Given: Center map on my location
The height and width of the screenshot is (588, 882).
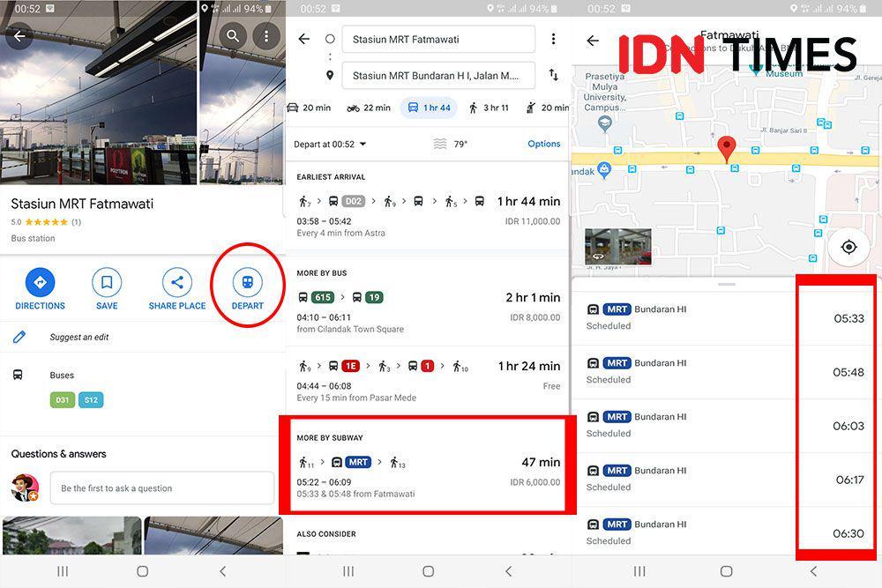Looking at the screenshot, I should [x=848, y=247].
